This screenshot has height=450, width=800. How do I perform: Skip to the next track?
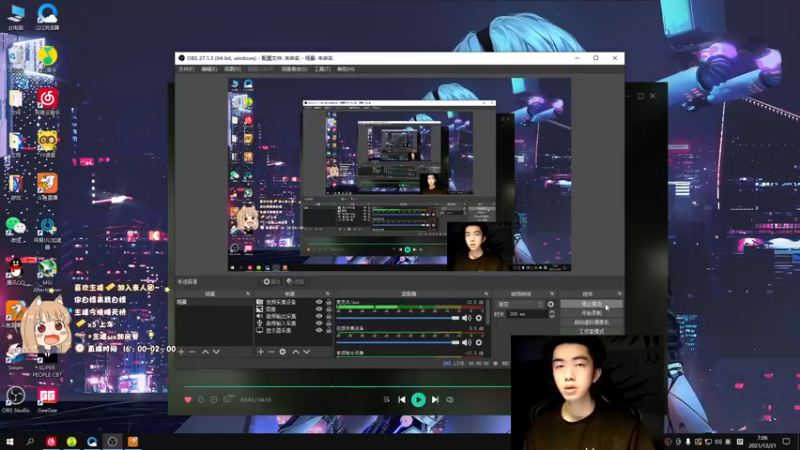click(435, 399)
